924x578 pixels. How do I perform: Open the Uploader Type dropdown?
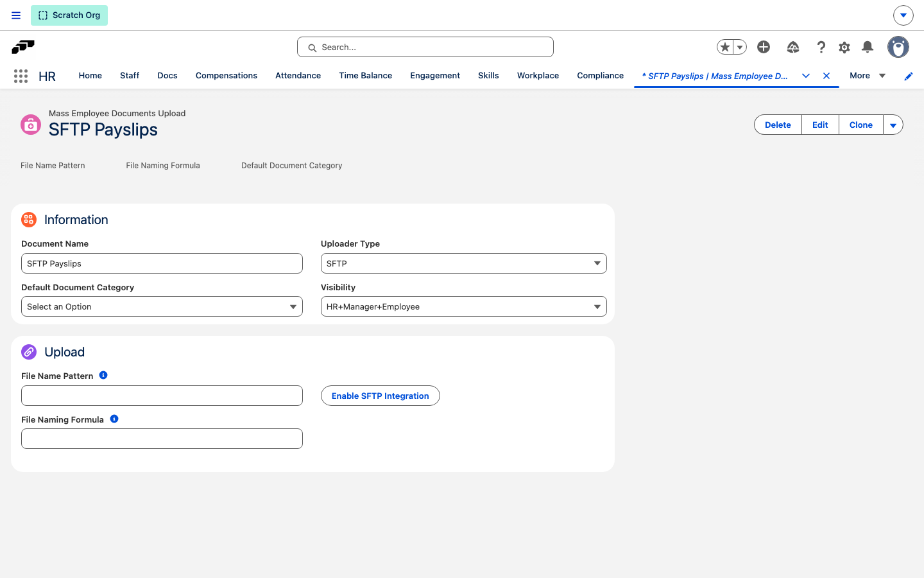click(x=464, y=263)
